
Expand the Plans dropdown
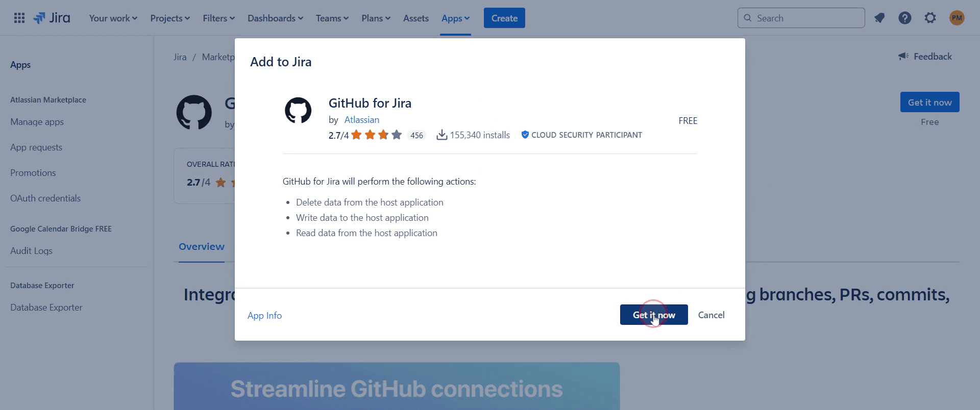click(376, 18)
